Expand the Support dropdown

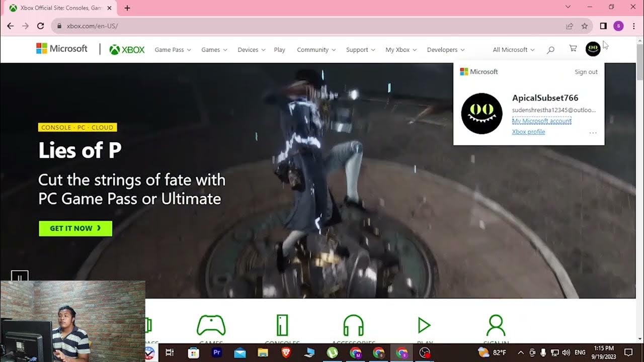click(360, 50)
